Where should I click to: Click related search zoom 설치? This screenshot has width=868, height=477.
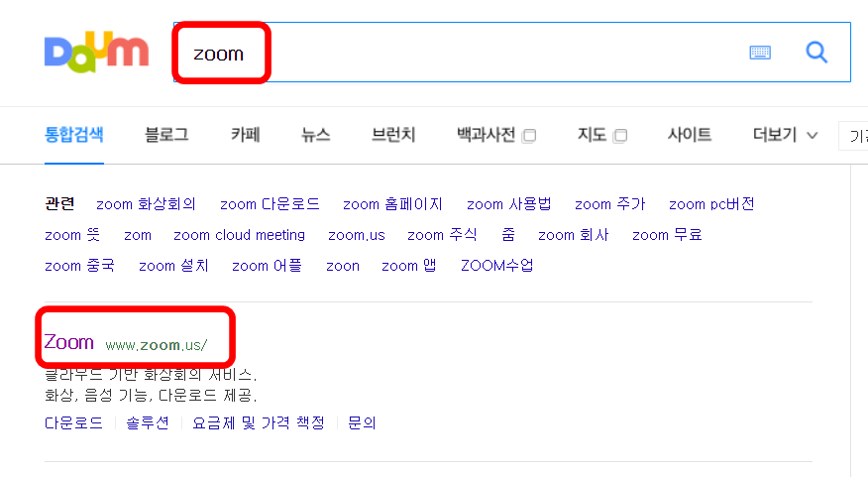click(173, 266)
